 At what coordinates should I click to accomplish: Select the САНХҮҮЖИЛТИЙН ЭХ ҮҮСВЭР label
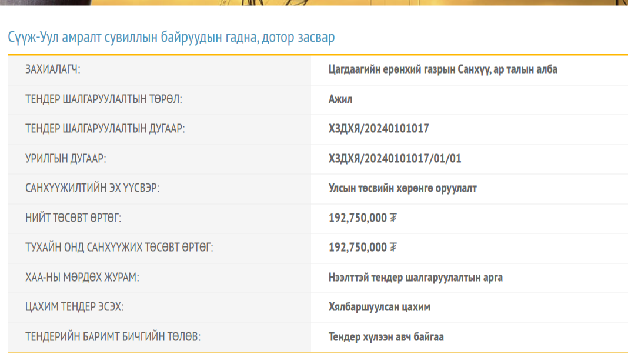click(x=92, y=189)
